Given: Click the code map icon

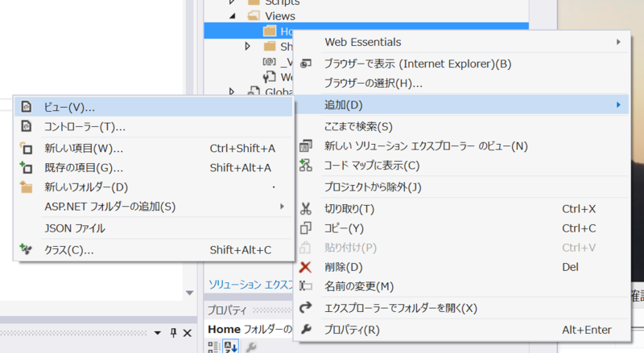Looking at the screenshot, I should coord(306,166).
